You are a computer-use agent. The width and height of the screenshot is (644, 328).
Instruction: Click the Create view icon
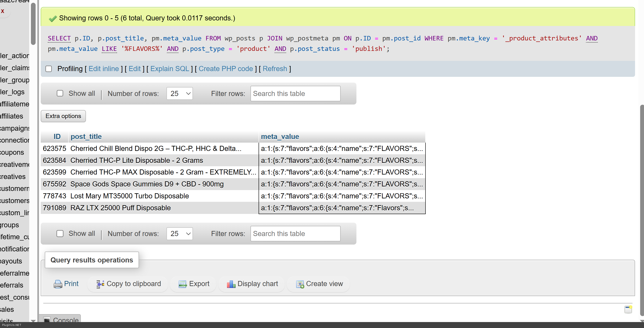300,284
